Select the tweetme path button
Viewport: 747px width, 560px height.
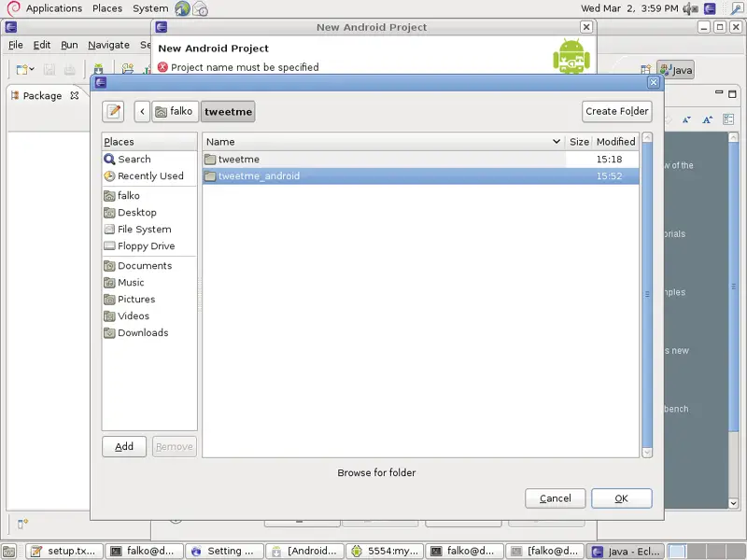pyautogui.click(x=228, y=111)
